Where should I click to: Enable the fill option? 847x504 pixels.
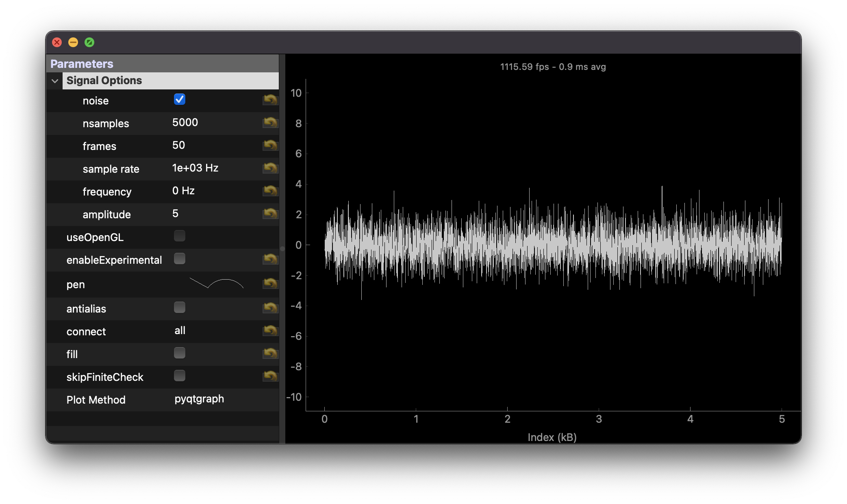click(179, 353)
